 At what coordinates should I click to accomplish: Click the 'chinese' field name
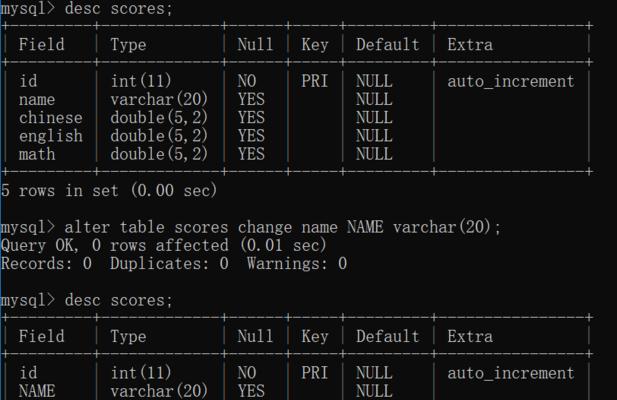coord(51,118)
